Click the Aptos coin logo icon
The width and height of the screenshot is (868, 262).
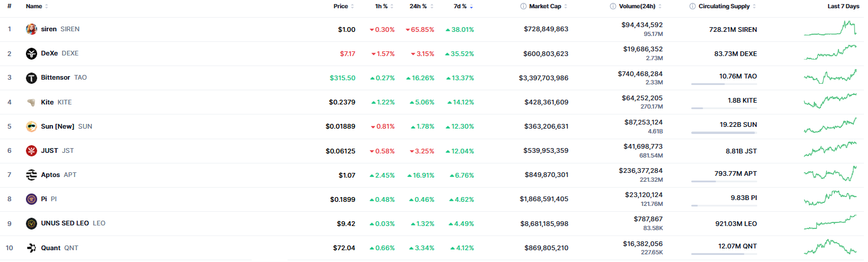(x=31, y=175)
